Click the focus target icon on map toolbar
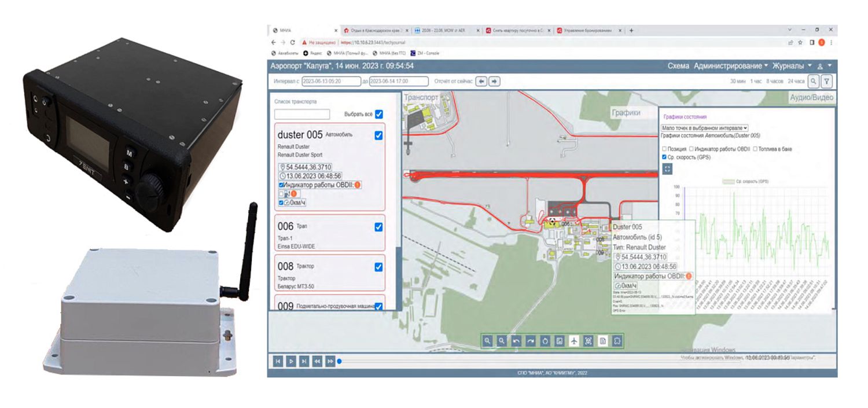868x408 pixels. tap(589, 341)
